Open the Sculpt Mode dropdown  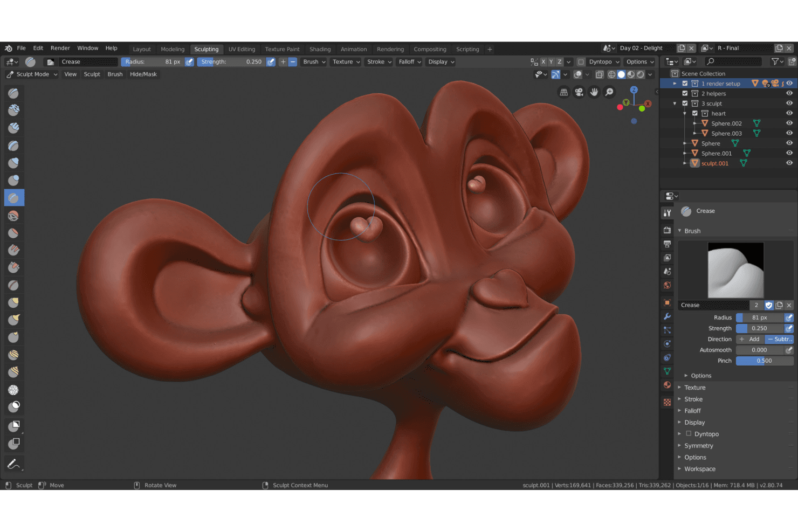pos(32,74)
